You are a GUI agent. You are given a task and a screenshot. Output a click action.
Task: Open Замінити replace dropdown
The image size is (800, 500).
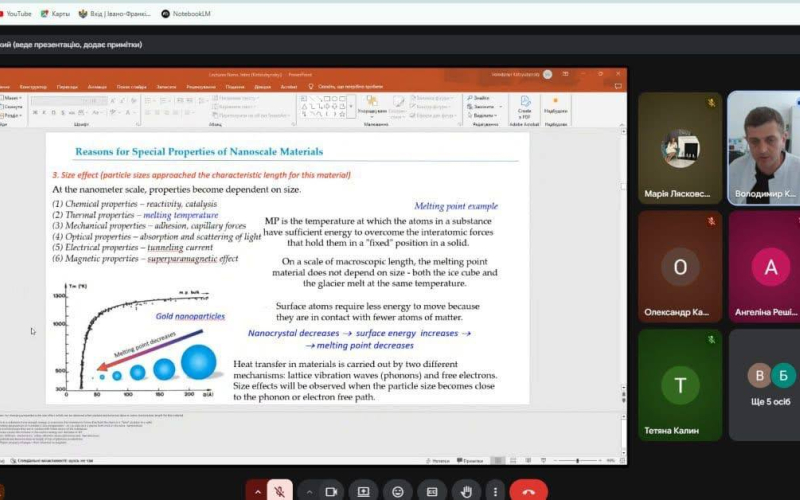pyautogui.click(x=485, y=107)
